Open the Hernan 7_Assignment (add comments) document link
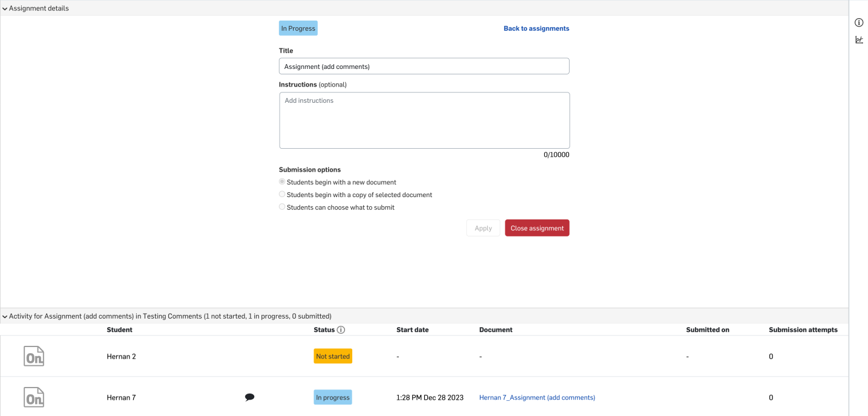This screenshot has height=416, width=868. point(537,397)
